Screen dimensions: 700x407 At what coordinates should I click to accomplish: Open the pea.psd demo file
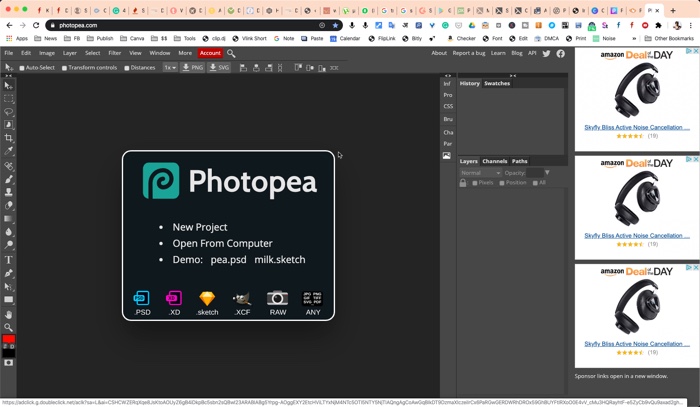(x=229, y=260)
